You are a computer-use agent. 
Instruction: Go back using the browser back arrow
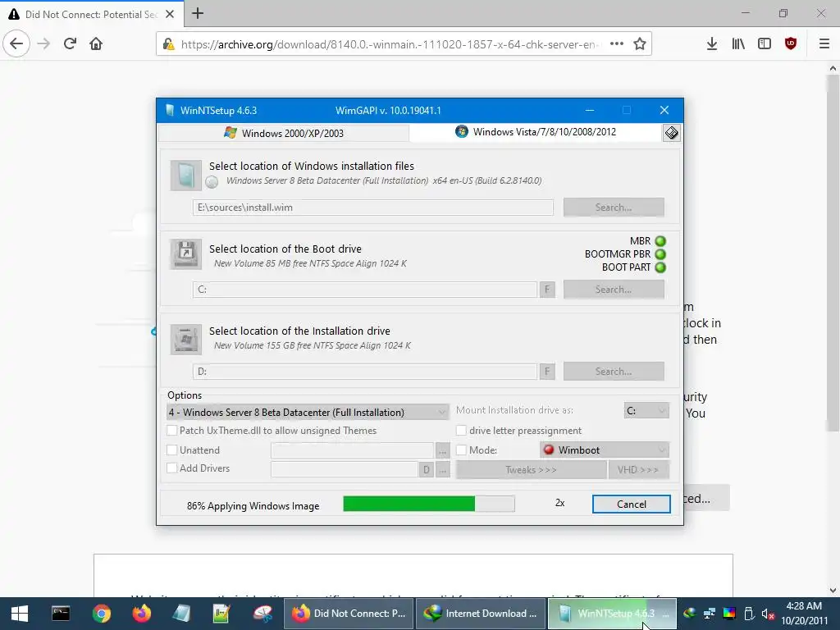16,43
